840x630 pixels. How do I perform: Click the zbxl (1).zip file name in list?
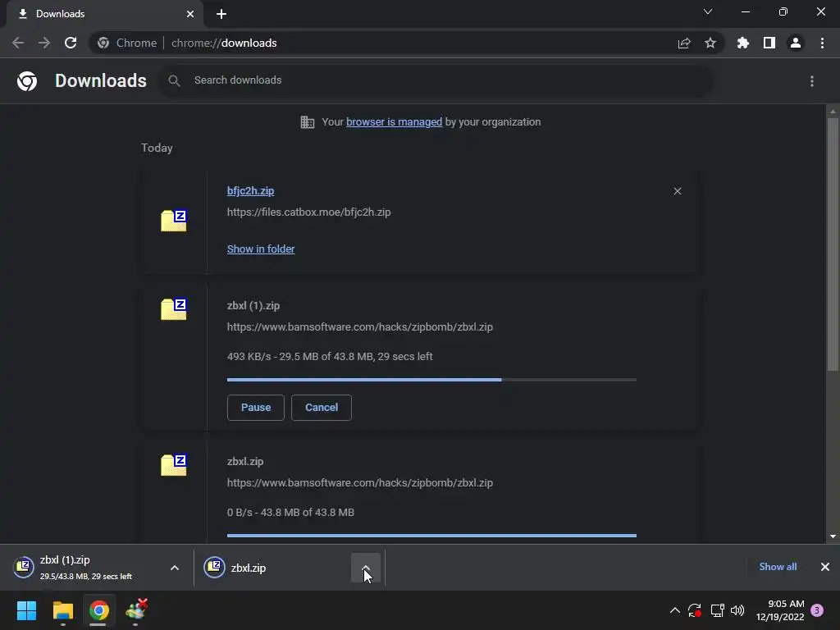pyautogui.click(x=253, y=306)
